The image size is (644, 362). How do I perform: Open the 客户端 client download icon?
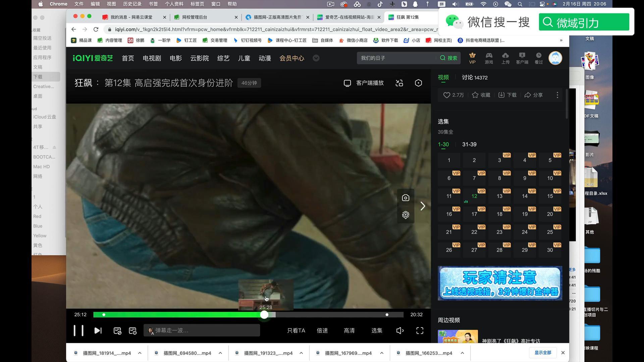(x=522, y=58)
